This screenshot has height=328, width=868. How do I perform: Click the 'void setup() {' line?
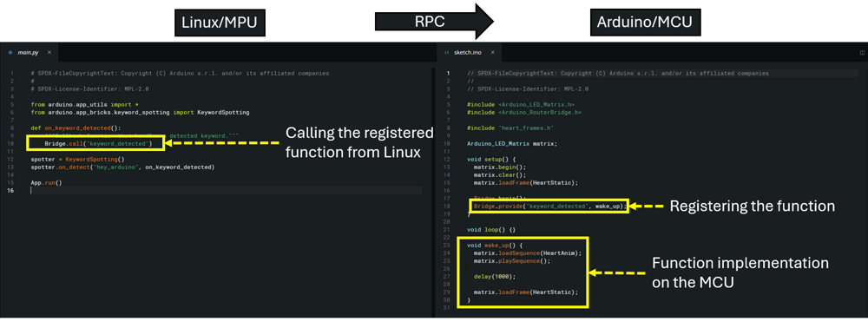490,160
